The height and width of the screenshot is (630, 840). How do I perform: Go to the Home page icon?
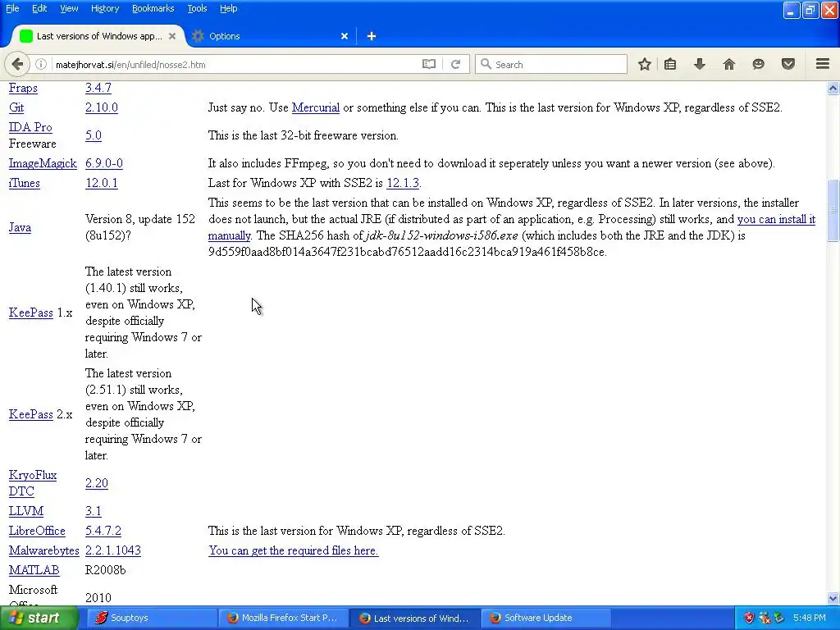coord(729,64)
